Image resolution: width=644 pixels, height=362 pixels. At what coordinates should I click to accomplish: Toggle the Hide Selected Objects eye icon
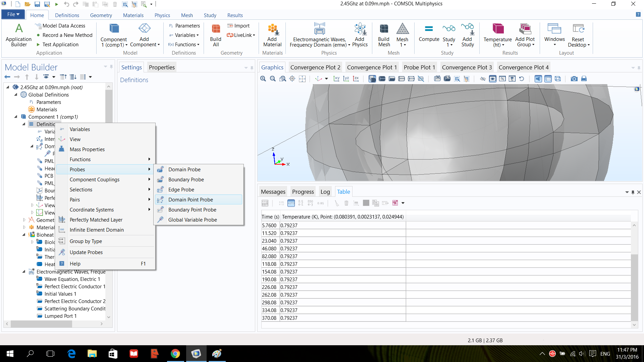point(483,79)
